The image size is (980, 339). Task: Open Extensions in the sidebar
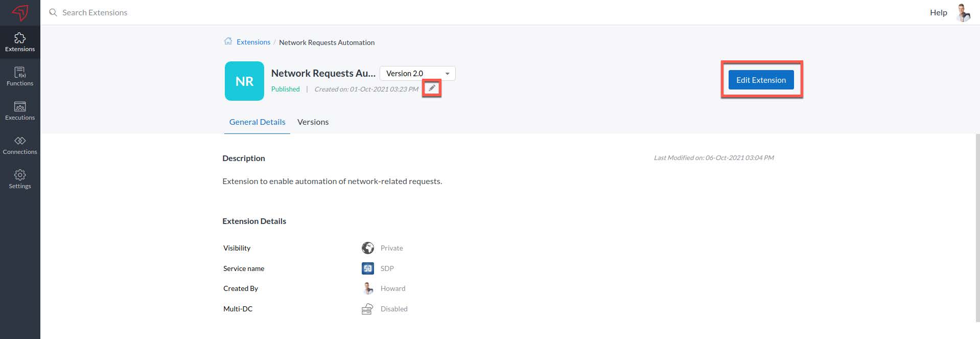point(20,42)
